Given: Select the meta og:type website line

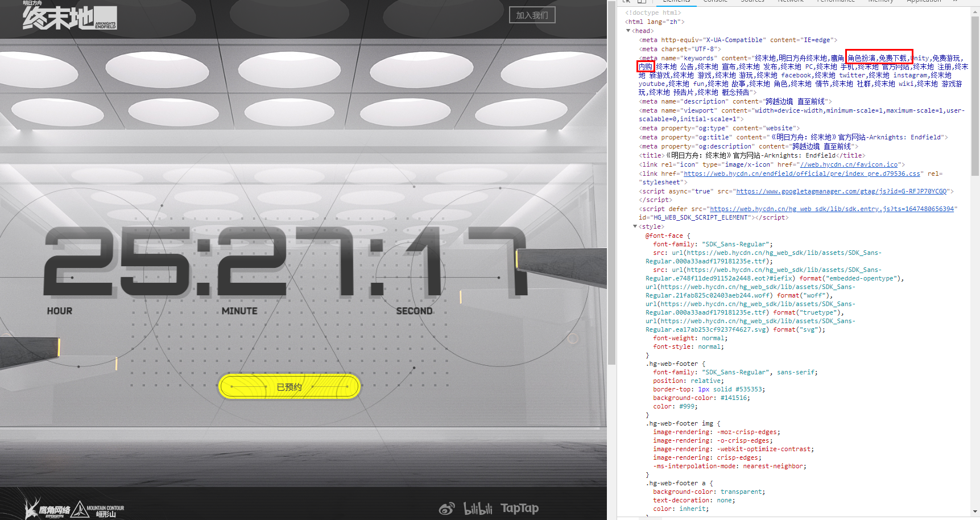Looking at the screenshot, I should click(x=720, y=128).
